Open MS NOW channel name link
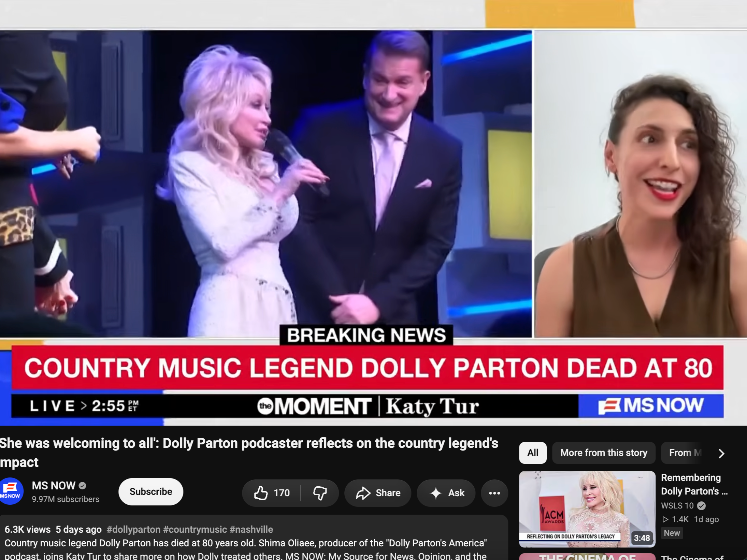This screenshot has height=560, width=747. pos(54,485)
